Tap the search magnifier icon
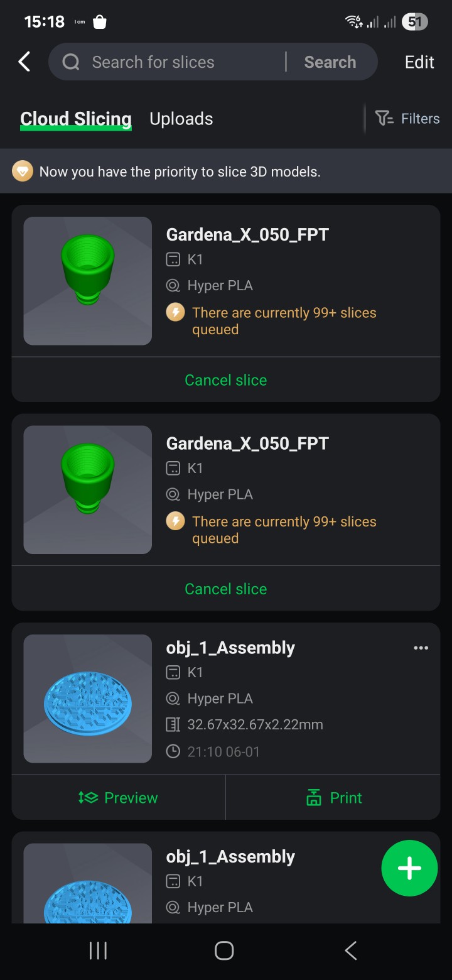 (x=70, y=62)
